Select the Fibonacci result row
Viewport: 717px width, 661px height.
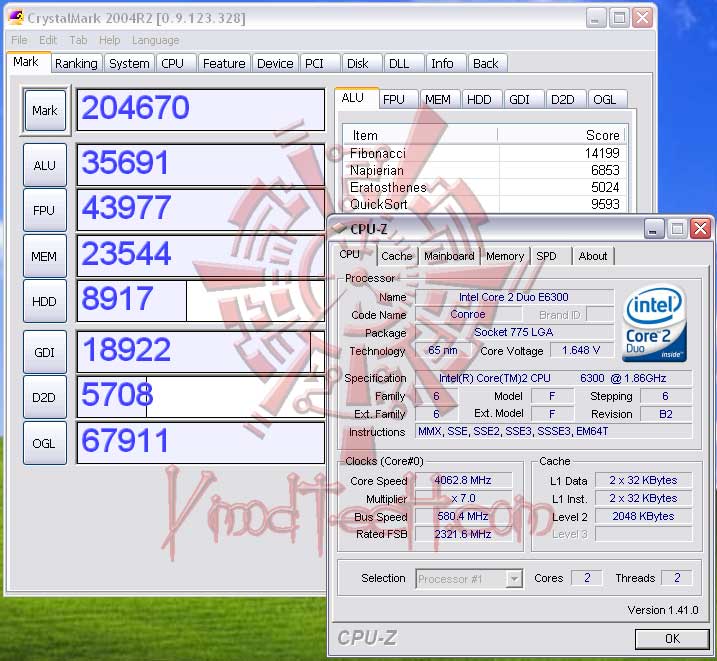point(485,153)
